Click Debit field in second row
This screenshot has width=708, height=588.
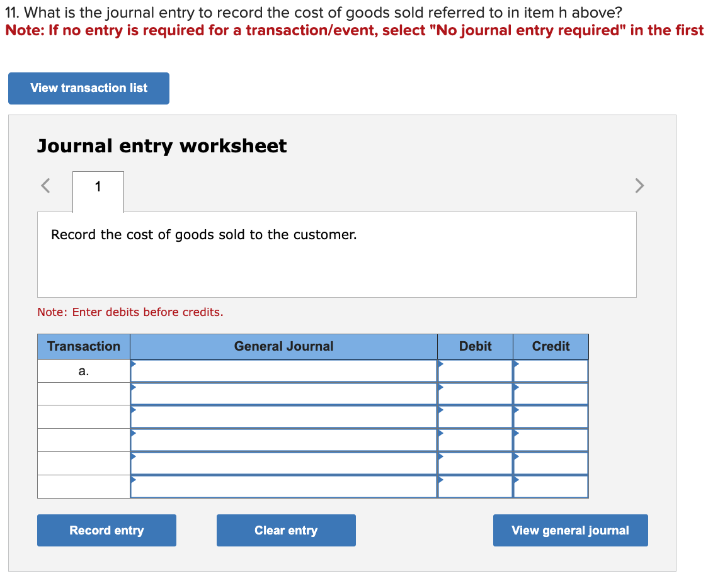pos(475,394)
